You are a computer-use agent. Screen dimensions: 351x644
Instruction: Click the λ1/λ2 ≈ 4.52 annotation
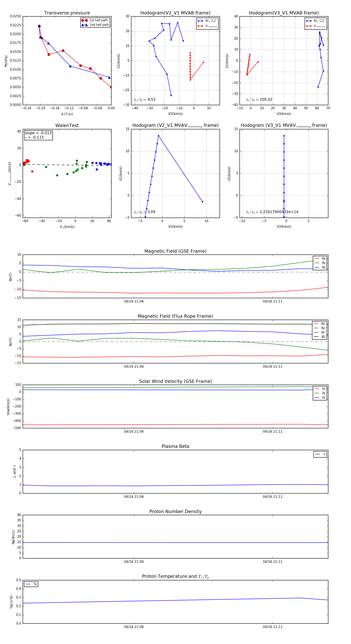tap(145, 100)
